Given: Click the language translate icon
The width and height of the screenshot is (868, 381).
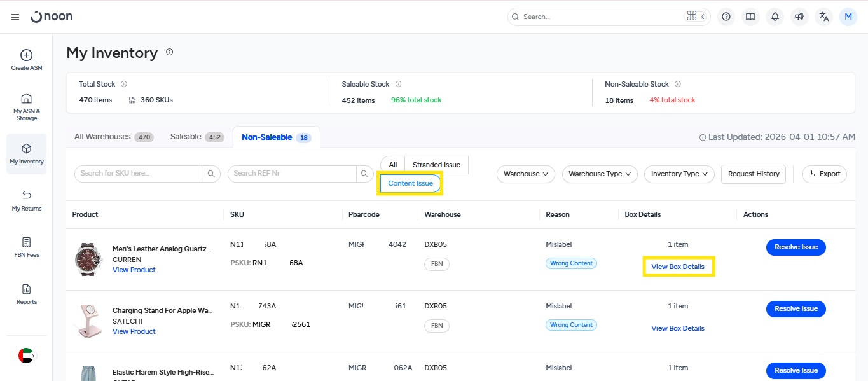Looking at the screenshot, I should (823, 17).
